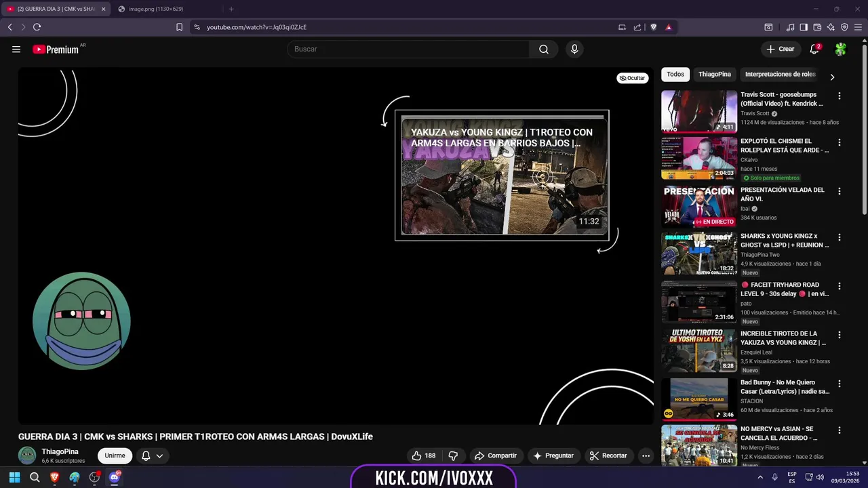
Task: Reload the current page
Action: point(37,27)
